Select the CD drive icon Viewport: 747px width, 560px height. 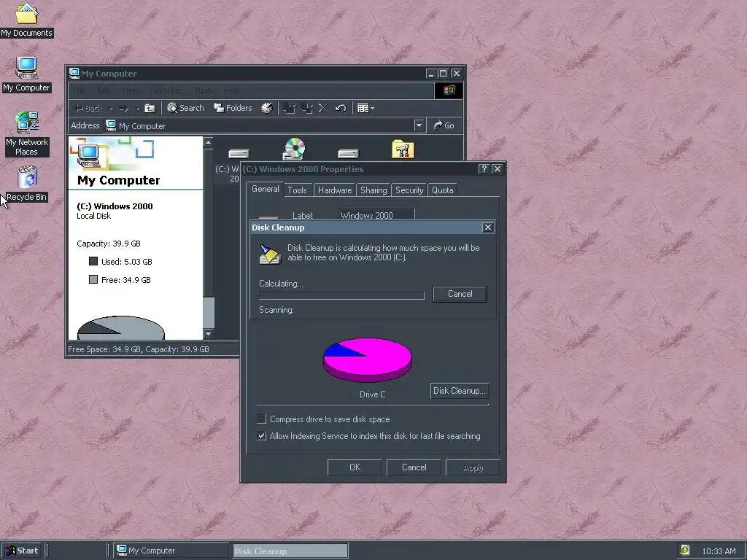tap(294, 149)
